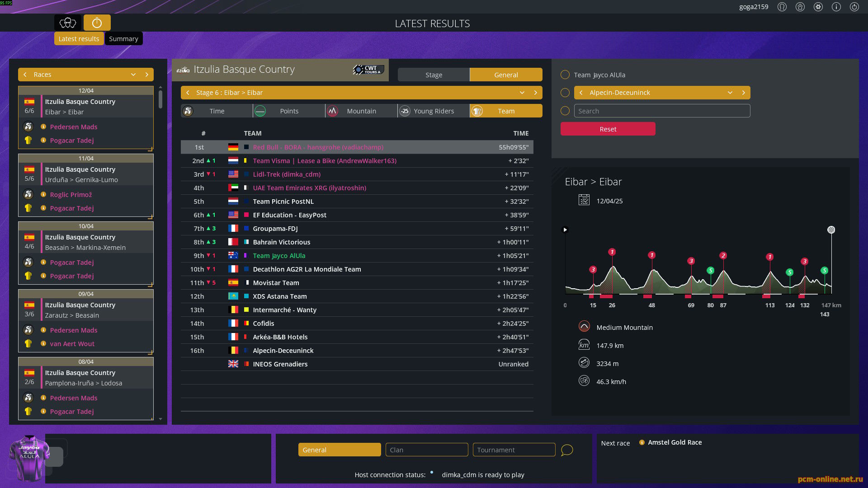Expand the Stage 6 Eibar dropdown
The width and height of the screenshot is (868, 488).
522,93
